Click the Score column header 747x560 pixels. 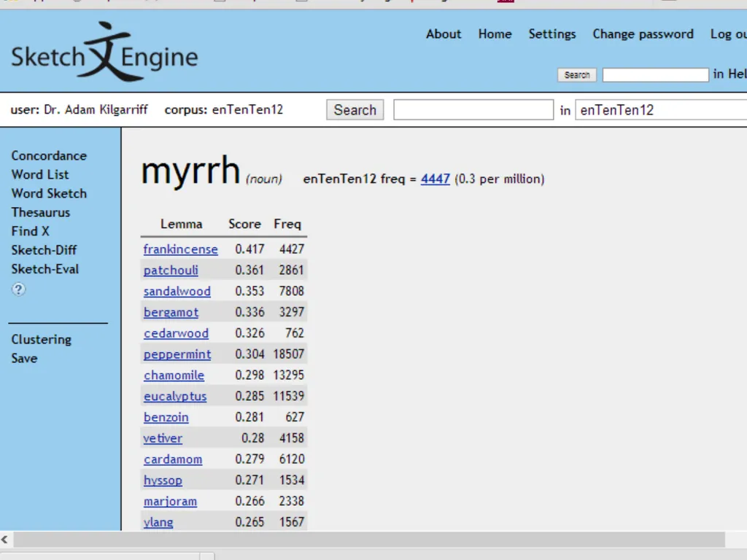244,224
